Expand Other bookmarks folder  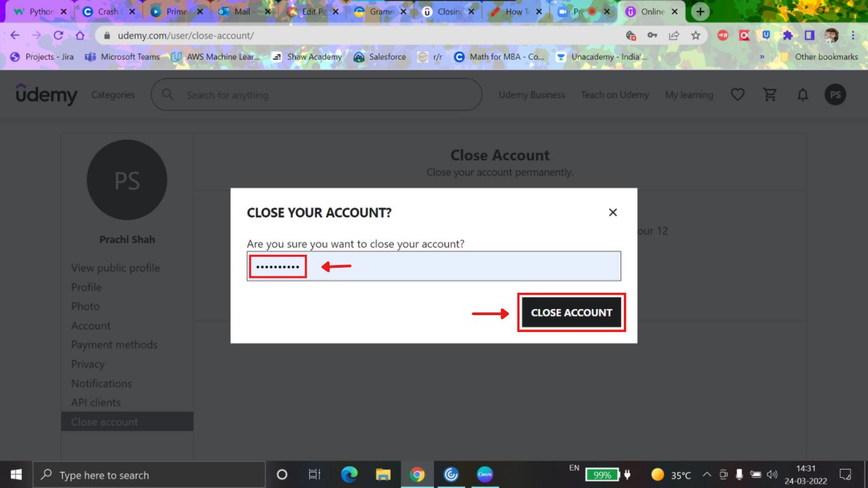pyautogui.click(x=819, y=57)
